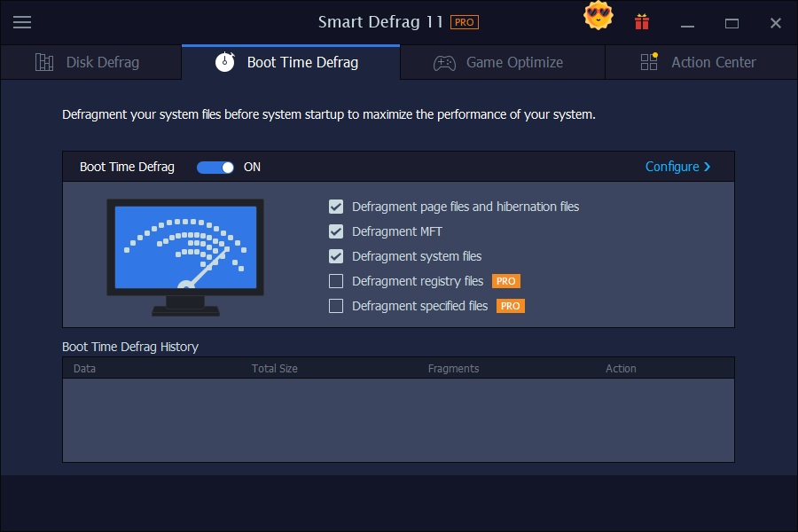Open the hamburger menu
Image resolution: width=798 pixels, height=532 pixels.
pyautogui.click(x=22, y=22)
